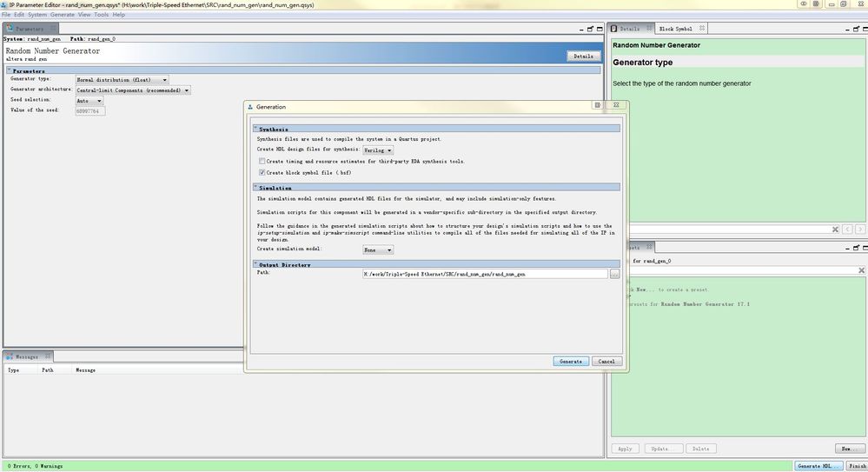This screenshot has height=472, width=868.
Task: Collapse the Synthesis section
Action: 255,129
